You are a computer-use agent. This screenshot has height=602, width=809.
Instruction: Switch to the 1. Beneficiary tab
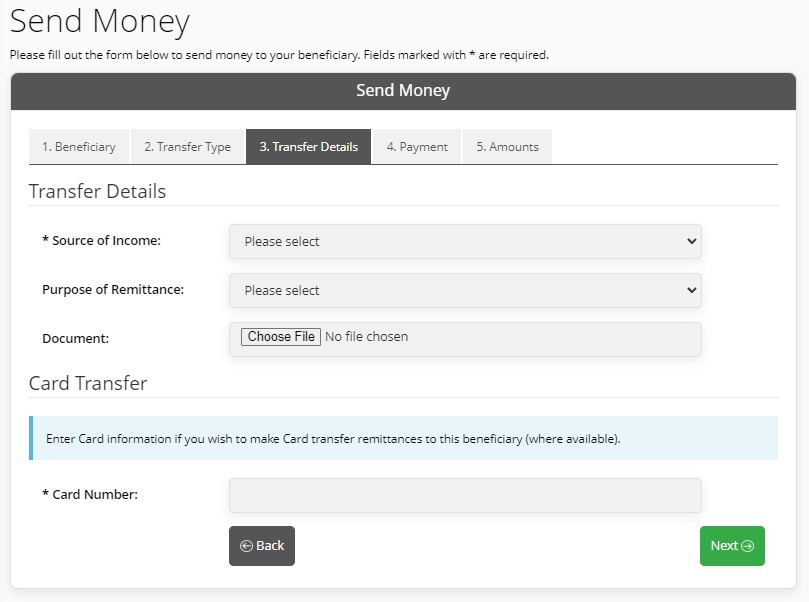(x=79, y=147)
